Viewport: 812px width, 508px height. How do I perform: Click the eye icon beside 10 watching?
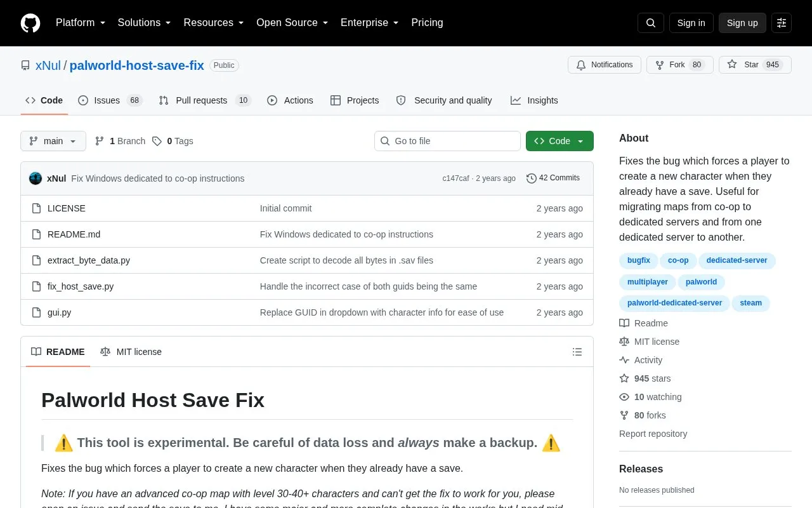click(624, 397)
